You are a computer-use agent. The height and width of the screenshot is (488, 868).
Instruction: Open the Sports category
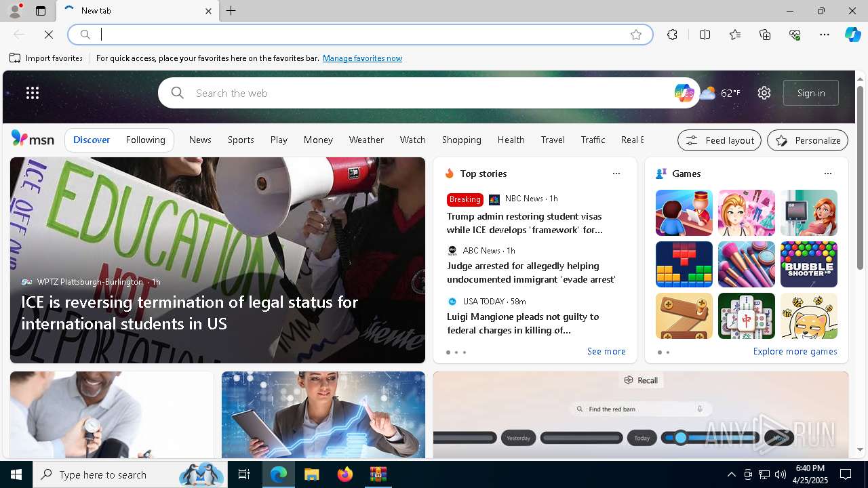[x=241, y=140]
